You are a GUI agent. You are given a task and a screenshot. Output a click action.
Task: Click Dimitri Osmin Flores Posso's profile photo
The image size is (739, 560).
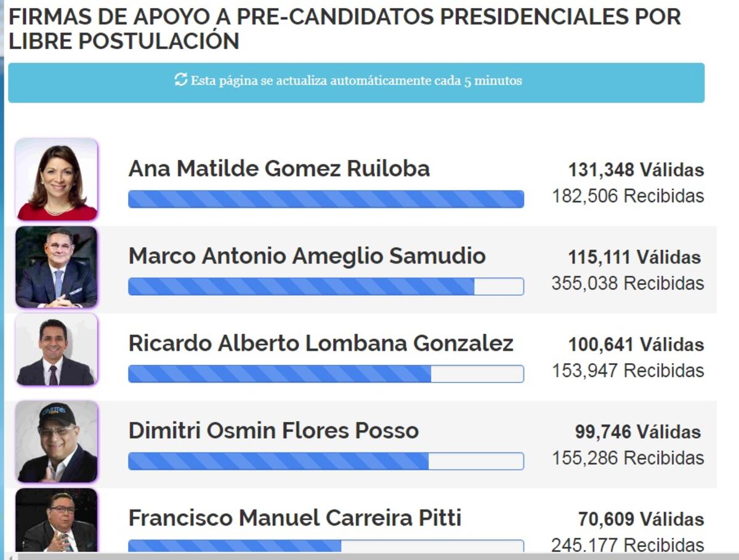pos(56,440)
